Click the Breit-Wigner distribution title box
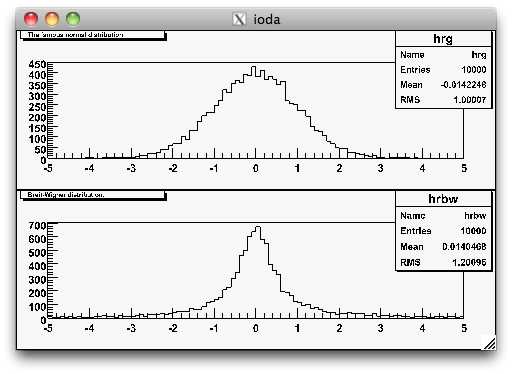 point(92,195)
